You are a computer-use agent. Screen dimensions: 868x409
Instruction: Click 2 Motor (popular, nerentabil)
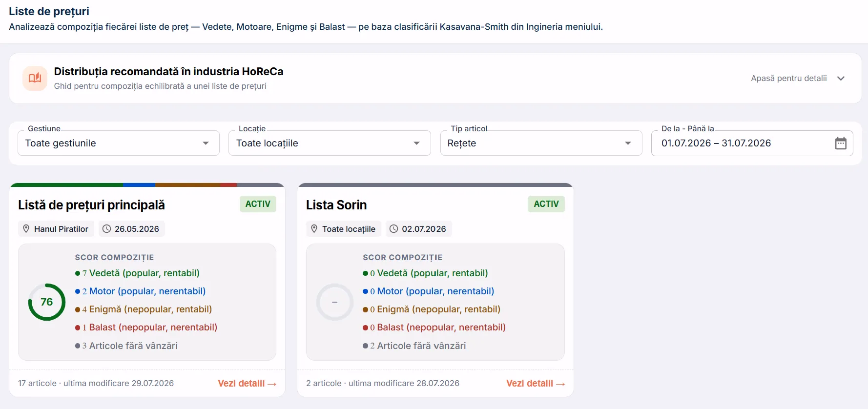140,291
